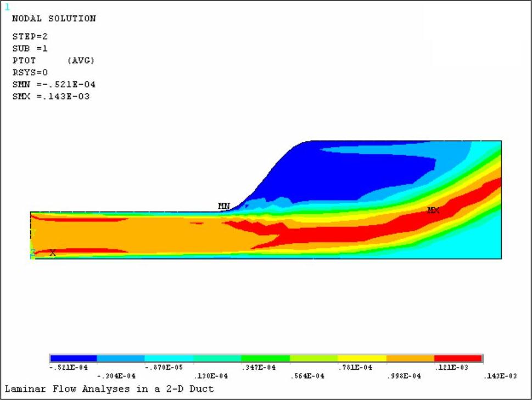Click the 'SMN =-.521E-04' value
The width and height of the screenshot is (532, 400).
coord(54,84)
